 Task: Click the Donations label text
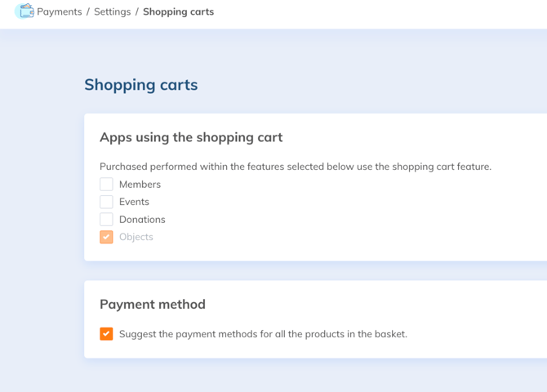pos(142,220)
